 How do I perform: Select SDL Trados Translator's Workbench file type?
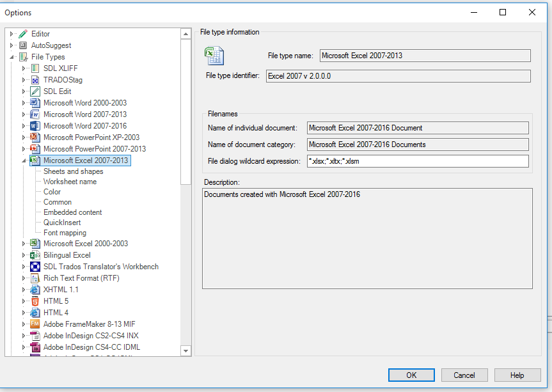[x=101, y=267]
